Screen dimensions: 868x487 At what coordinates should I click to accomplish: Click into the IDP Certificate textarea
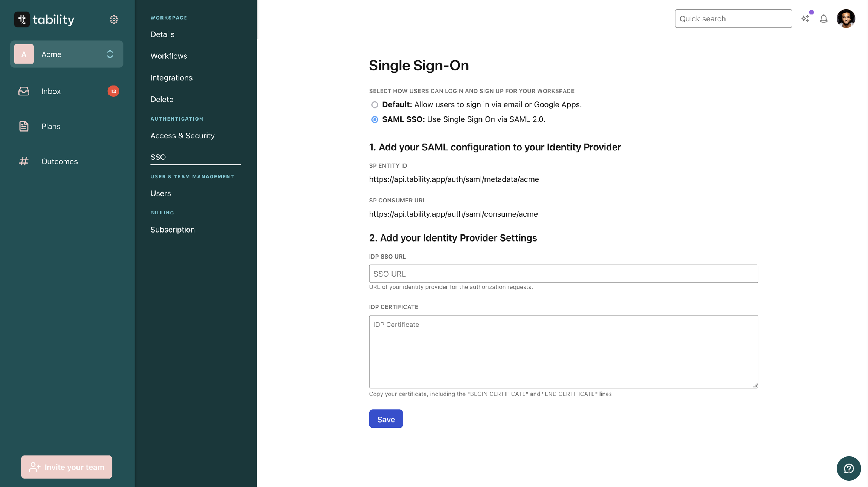coord(563,352)
